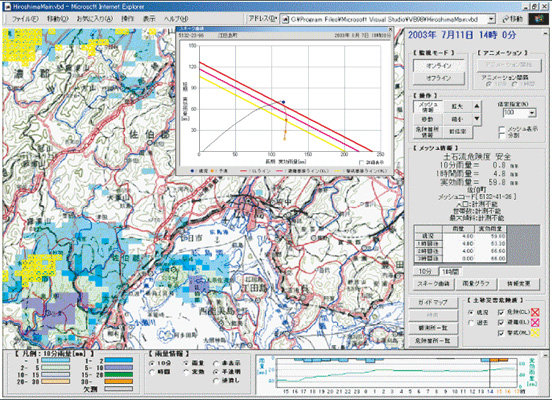Enable the メッシュ表示 checkbox
Viewport: 552px width, 400px height.
(x=502, y=130)
